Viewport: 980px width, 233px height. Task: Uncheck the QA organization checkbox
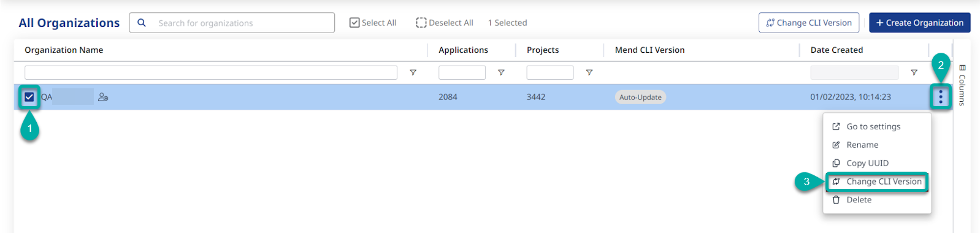coord(29,97)
